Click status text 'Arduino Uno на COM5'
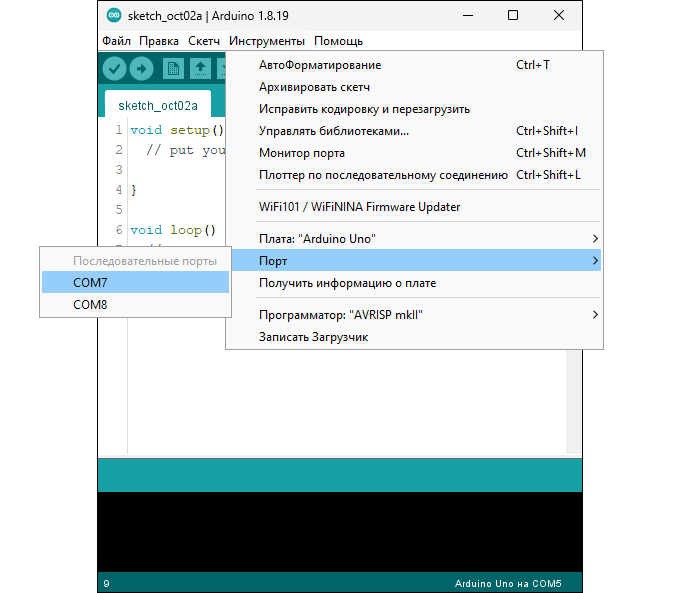The image size is (680, 593). coord(508,584)
